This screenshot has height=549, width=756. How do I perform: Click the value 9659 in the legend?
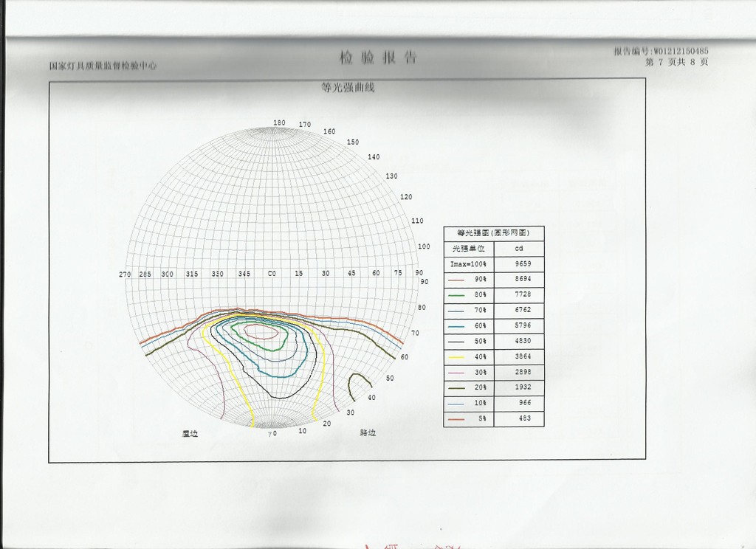pos(523,264)
